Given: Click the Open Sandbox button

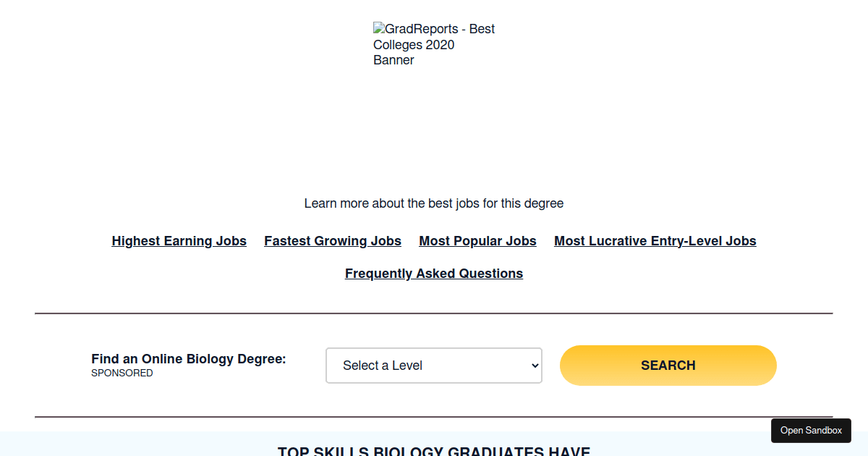Looking at the screenshot, I should point(811,431).
